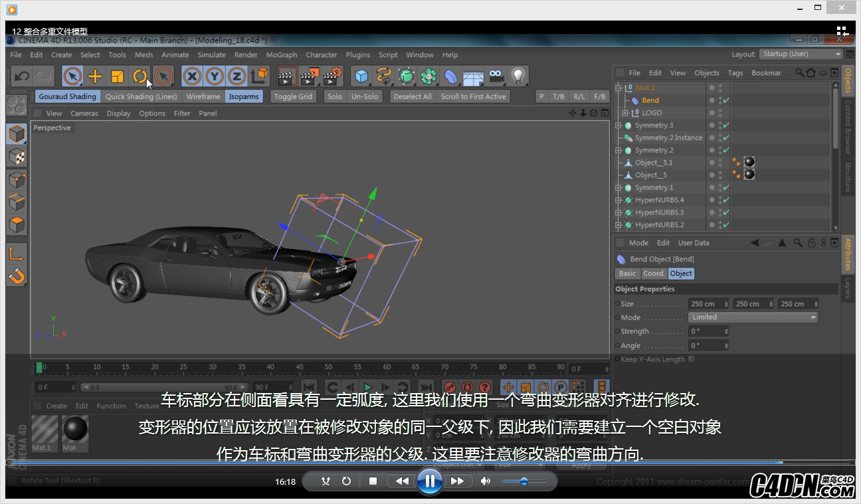Image resolution: width=861 pixels, height=504 pixels.
Task: Click the Camera object icon
Action: (496, 76)
